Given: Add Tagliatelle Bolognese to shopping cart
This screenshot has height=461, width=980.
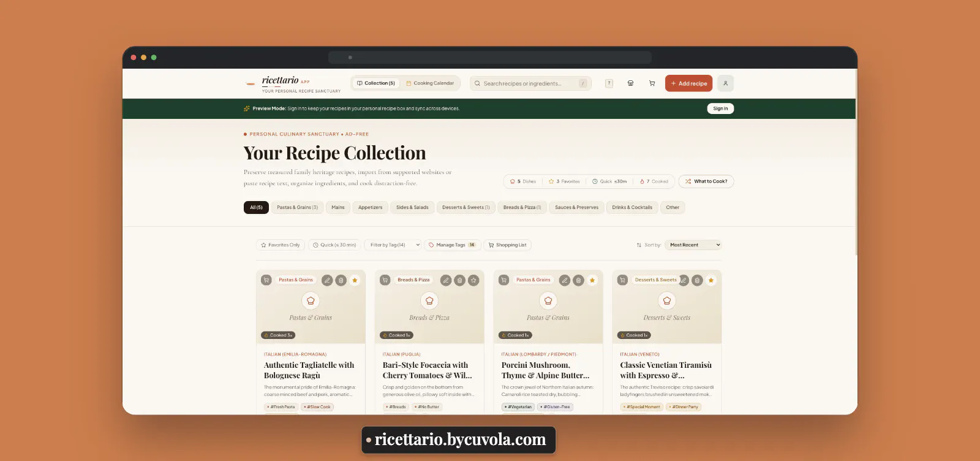Looking at the screenshot, I should 266,280.
